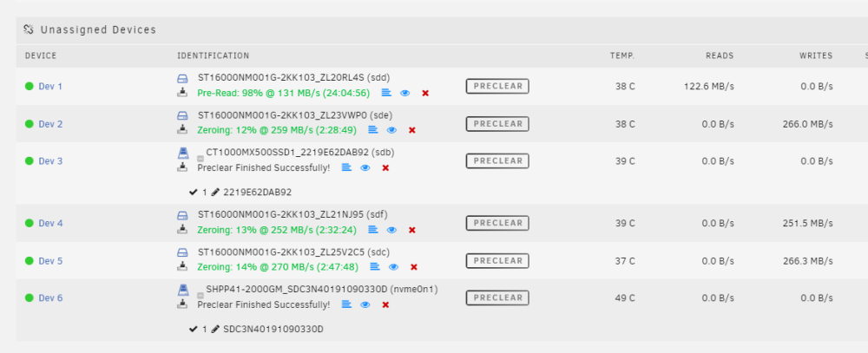
Task: Clear finished preclear on Dev 6 red X
Action: coord(385,304)
